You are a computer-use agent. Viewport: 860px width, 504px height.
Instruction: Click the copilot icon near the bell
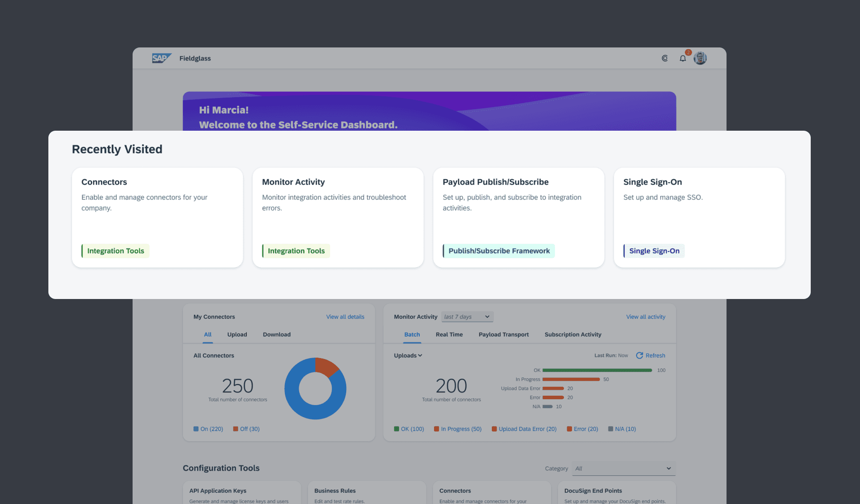click(665, 58)
